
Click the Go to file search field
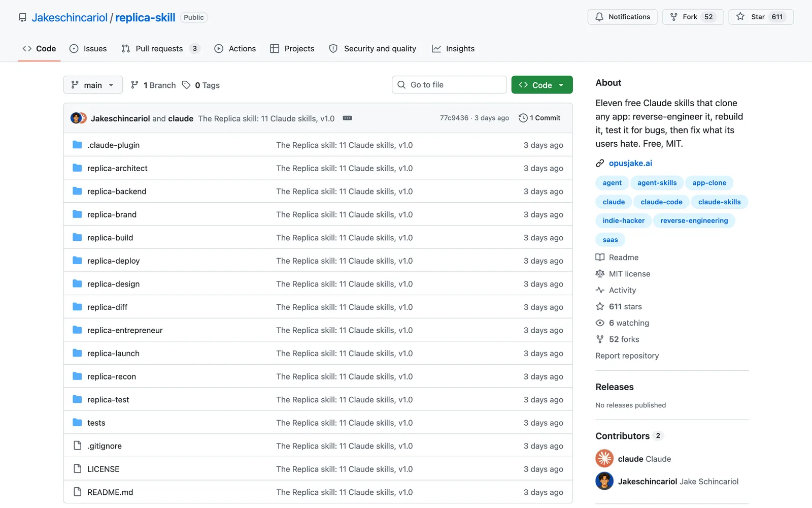(449, 85)
